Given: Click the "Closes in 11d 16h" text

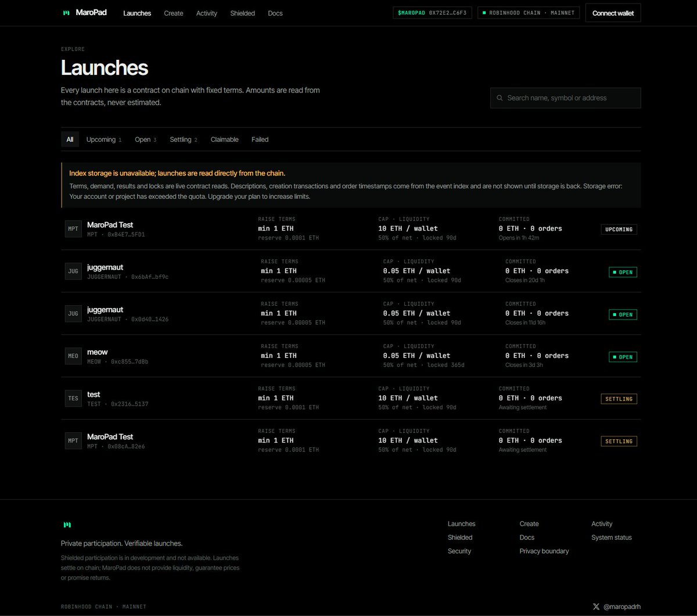Looking at the screenshot, I should (526, 323).
